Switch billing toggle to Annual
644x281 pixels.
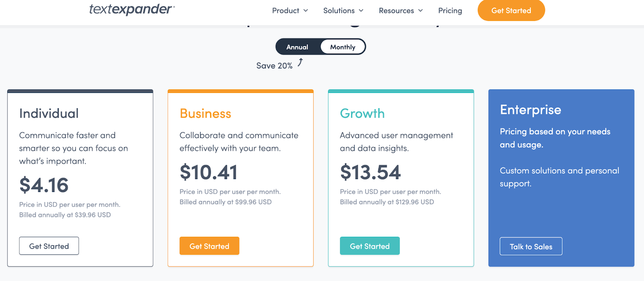(x=297, y=47)
